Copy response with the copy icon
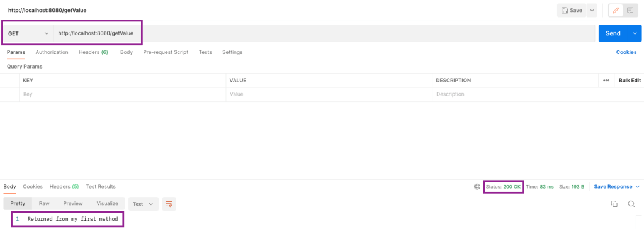The width and height of the screenshot is (644, 229). [614, 204]
